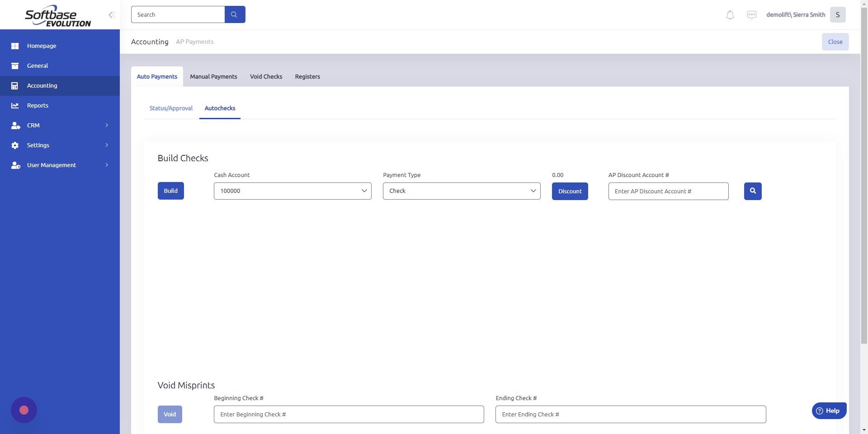
Task: Click the magnifier icon in the search bar
Action: tap(235, 14)
